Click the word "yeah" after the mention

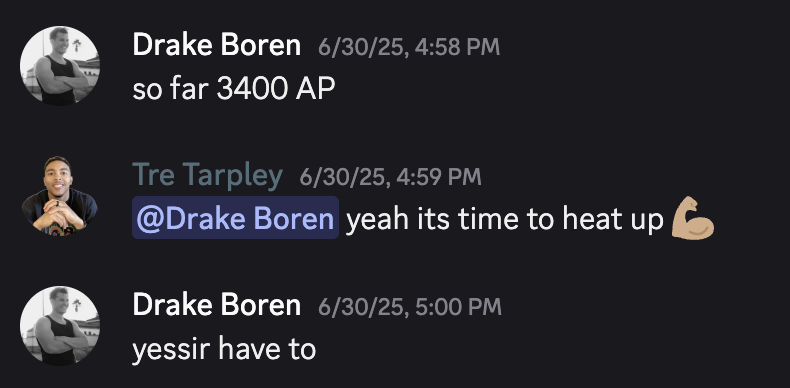pyautogui.click(x=377, y=220)
